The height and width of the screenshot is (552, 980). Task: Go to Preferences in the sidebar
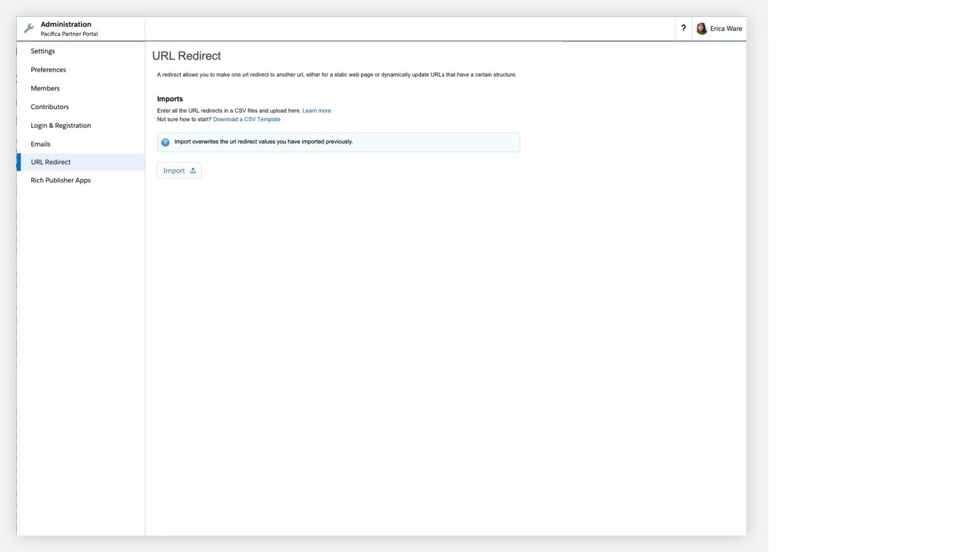click(48, 70)
